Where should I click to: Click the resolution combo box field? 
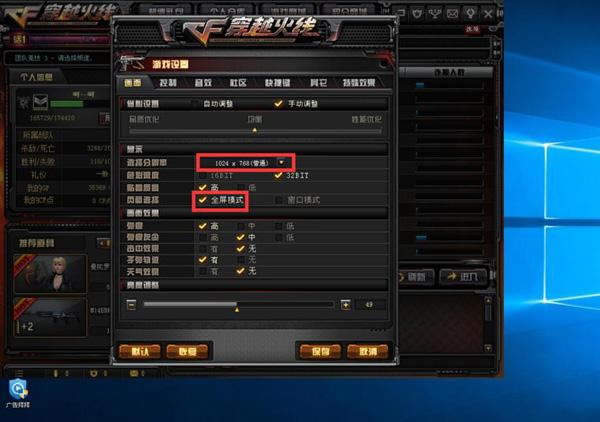pyautogui.click(x=245, y=163)
